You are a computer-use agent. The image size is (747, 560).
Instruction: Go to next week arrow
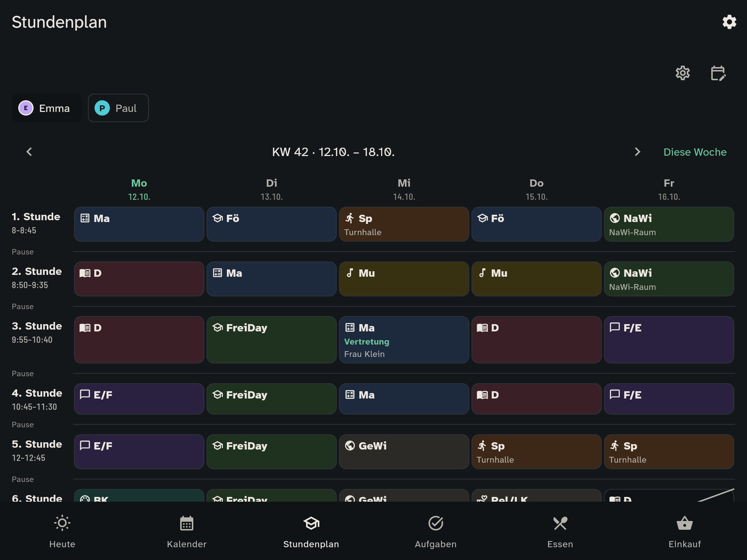[637, 152]
